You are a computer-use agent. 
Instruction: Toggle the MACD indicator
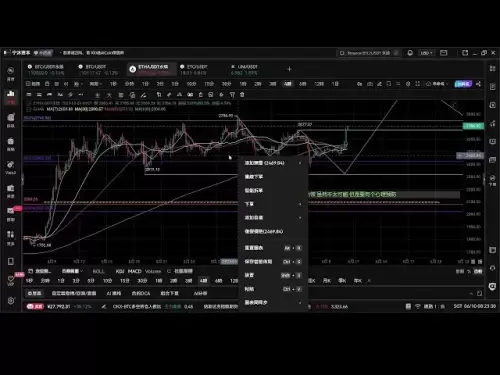point(135,271)
